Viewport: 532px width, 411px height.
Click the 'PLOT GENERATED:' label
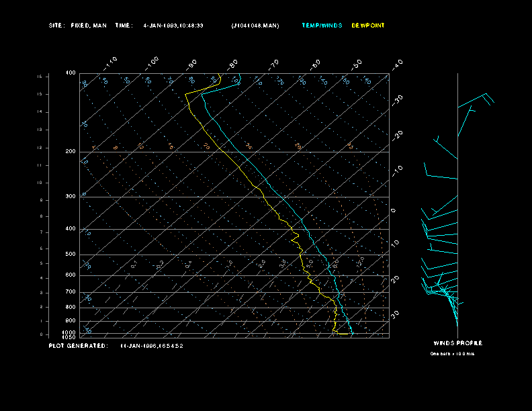[79, 346]
